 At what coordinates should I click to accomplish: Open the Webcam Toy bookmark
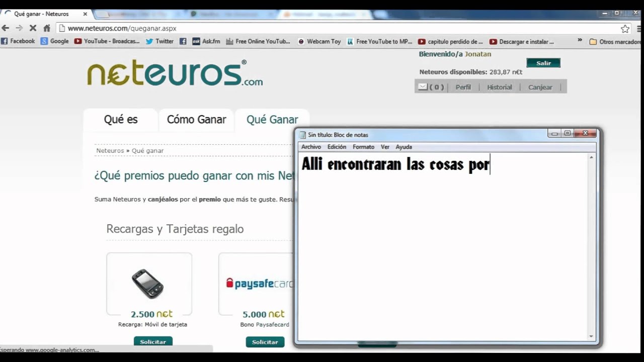coord(319,41)
